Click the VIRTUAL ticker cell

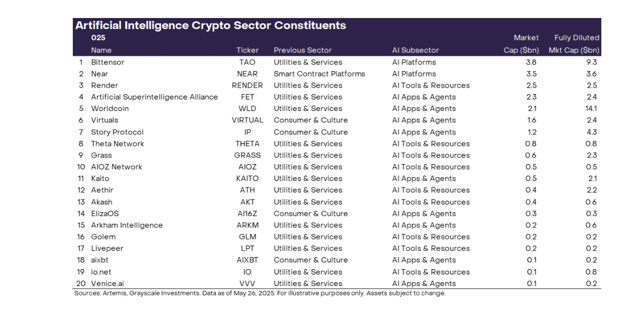248,120
